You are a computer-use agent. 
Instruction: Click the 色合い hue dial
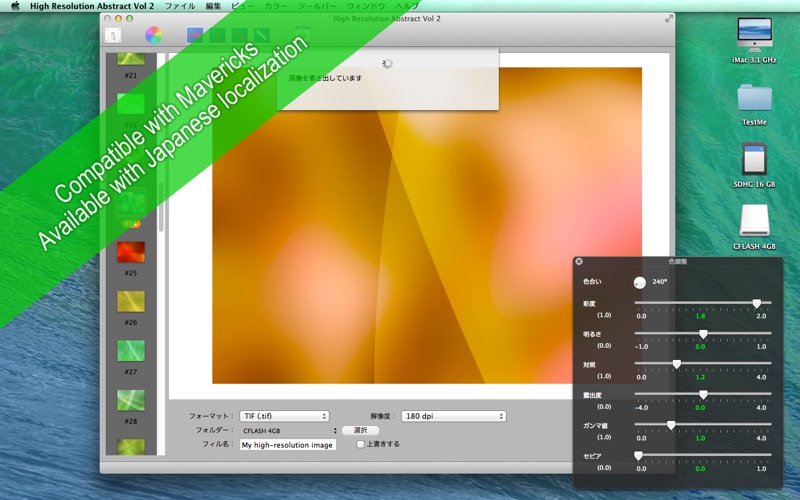coord(639,283)
